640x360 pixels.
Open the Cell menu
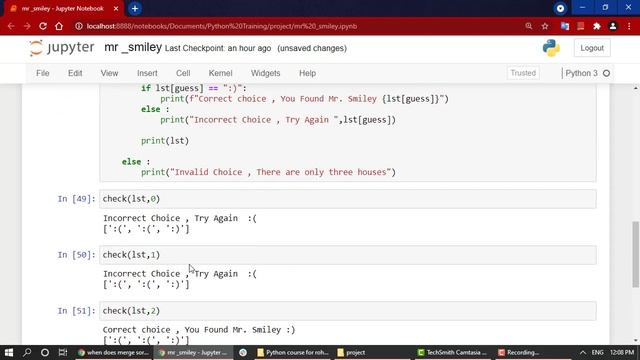183,73
